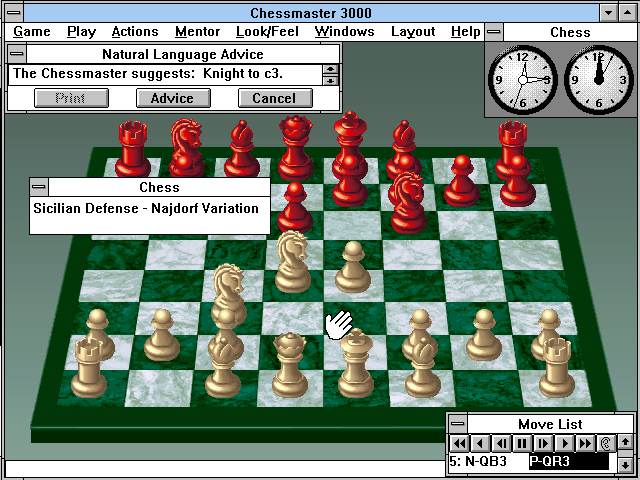Rewind to start of move list

coord(460,443)
